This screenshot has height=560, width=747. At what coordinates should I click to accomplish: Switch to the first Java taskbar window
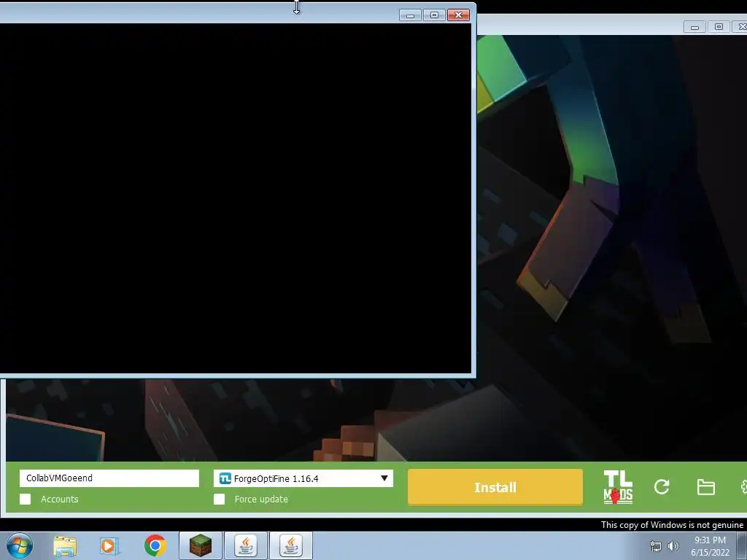[246, 545]
